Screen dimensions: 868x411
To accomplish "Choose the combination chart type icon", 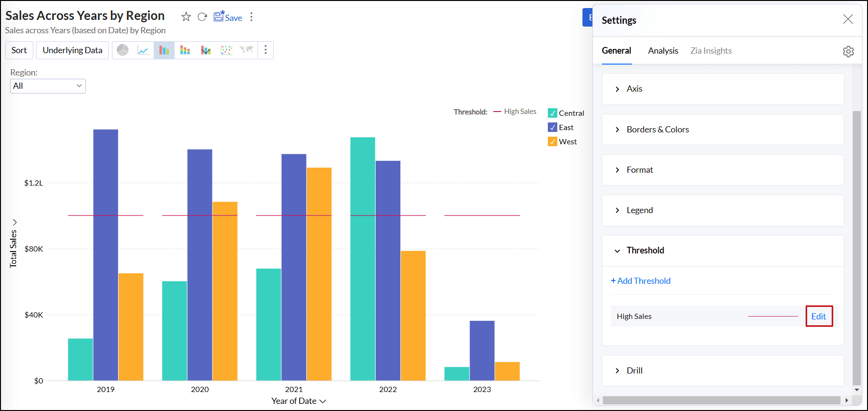I will pyautogui.click(x=206, y=50).
